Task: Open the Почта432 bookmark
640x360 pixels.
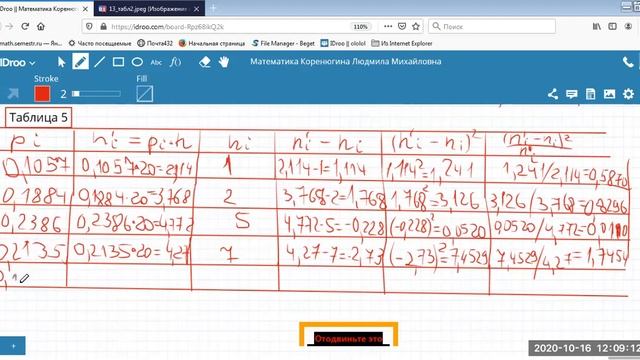Action: (x=155, y=43)
